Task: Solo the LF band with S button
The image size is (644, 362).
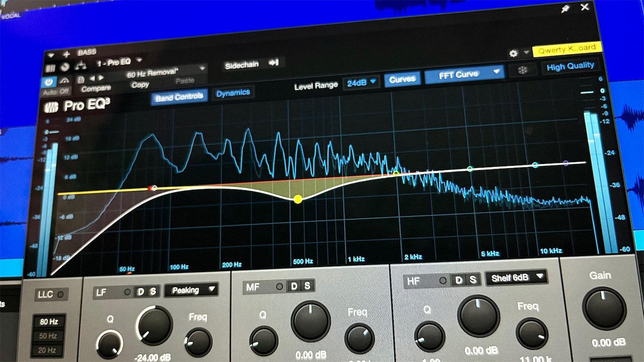Action: (153, 290)
